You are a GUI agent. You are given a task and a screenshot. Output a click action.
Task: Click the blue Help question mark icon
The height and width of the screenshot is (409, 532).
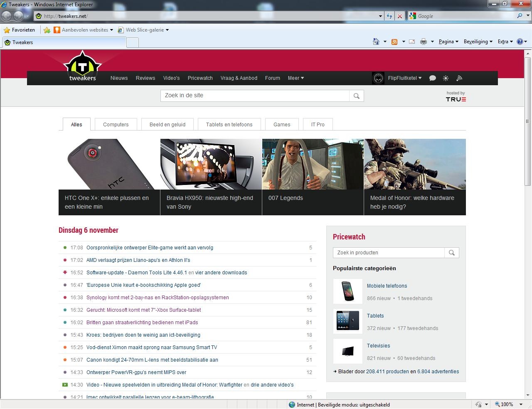[520, 42]
